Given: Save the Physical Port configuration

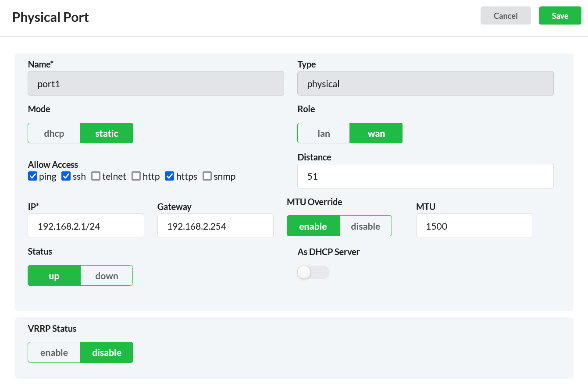Looking at the screenshot, I should pyautogui.click(x=560, y=15).
